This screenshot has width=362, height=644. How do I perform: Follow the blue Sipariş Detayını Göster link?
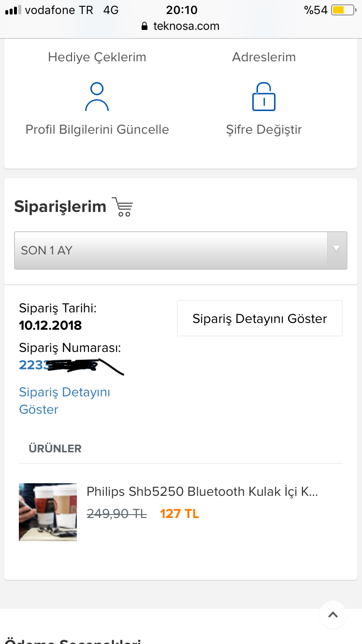pyautogui.click(x=64, y=401)
